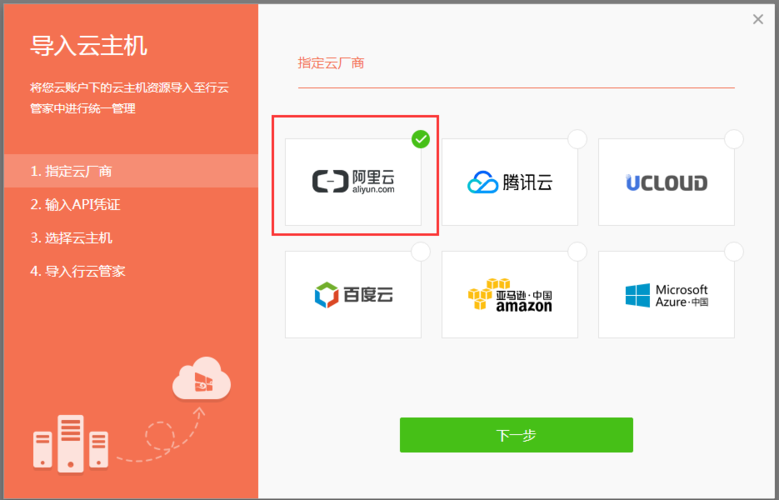The height and width of the screenshot is (500, 779).
Task: Click the 导入云主机 dialog title
Action: point(88,46)
